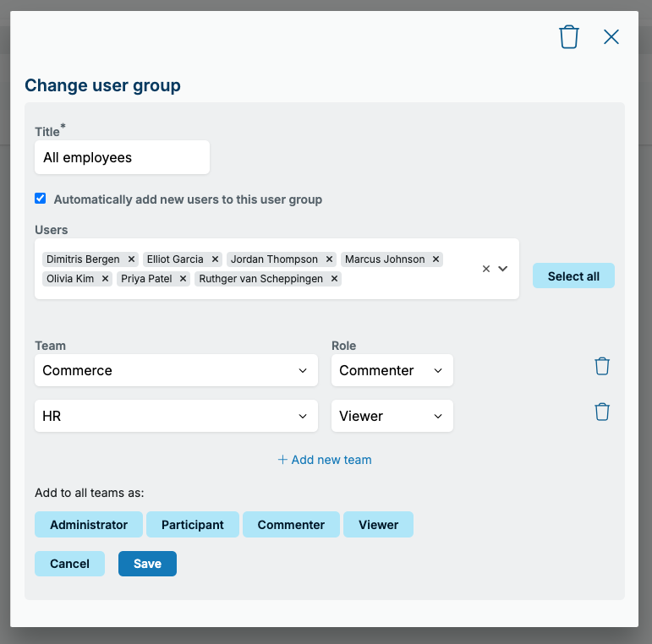Delete the Commerce team row

pos(602,366)
